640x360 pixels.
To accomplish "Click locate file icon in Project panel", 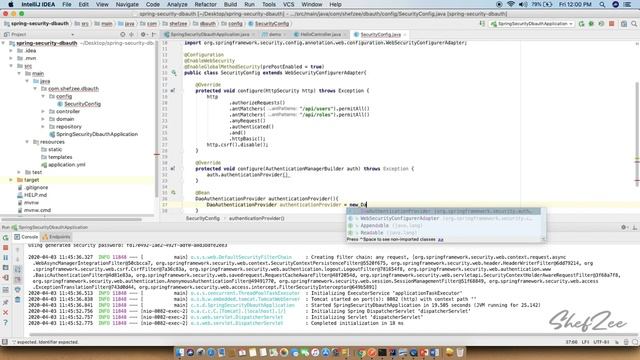I will tap(122, 35).
